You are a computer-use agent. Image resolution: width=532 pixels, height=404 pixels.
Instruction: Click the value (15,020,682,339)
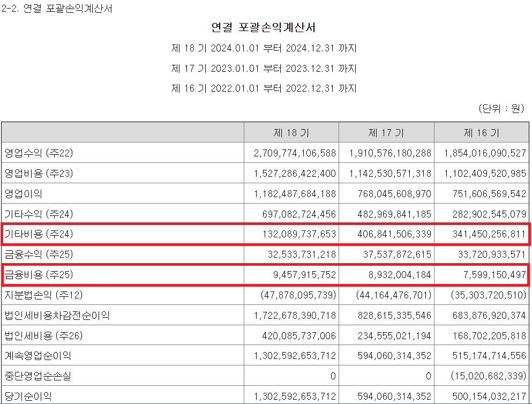(x=489, y=376)
